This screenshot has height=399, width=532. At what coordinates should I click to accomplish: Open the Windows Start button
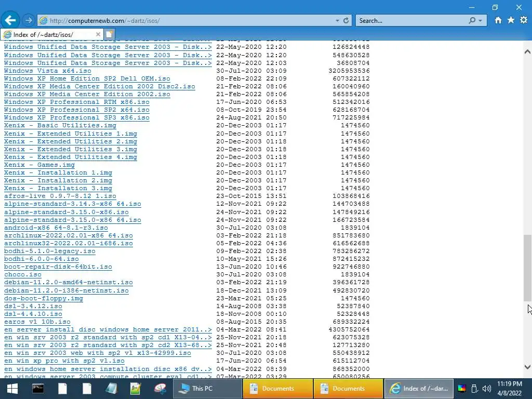pos(12,389)
